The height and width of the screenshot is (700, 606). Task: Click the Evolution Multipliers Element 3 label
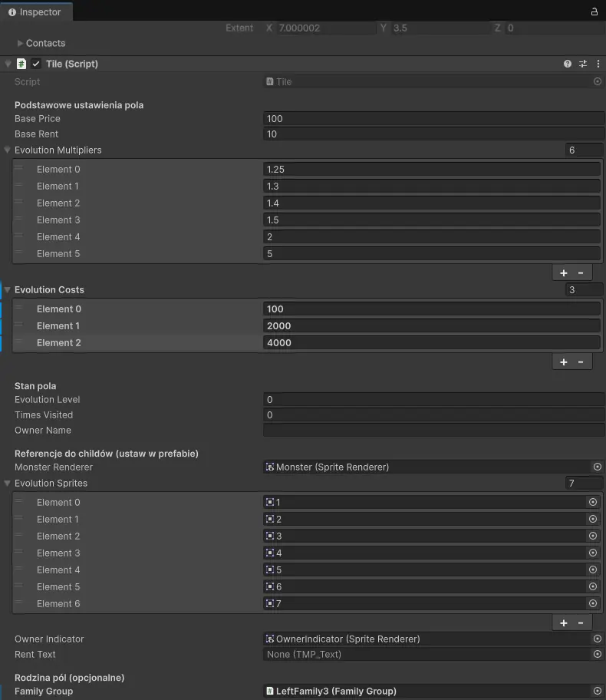point(58,220)
